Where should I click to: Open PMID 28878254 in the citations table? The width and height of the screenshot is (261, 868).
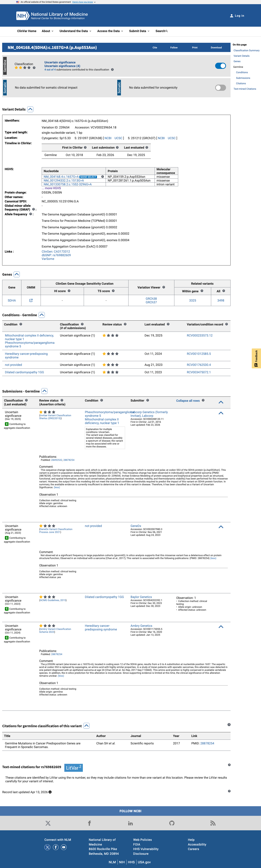coord(207,743)
